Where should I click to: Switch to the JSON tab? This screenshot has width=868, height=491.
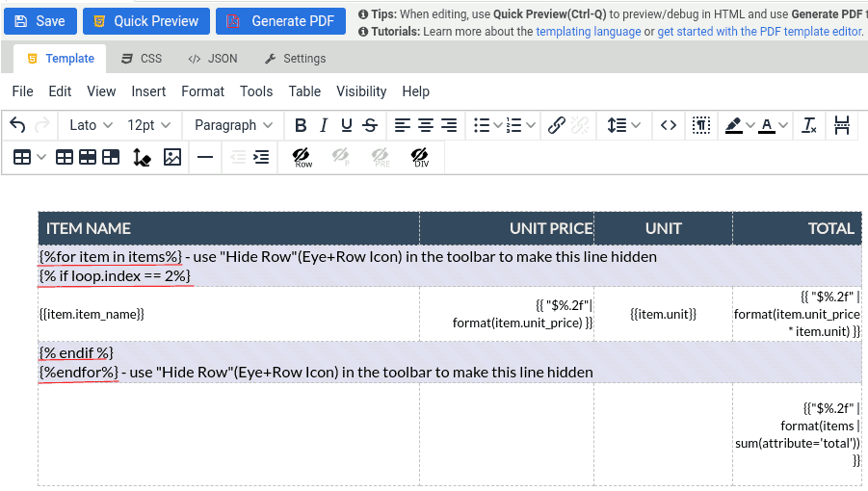click(x=213, y=59)
